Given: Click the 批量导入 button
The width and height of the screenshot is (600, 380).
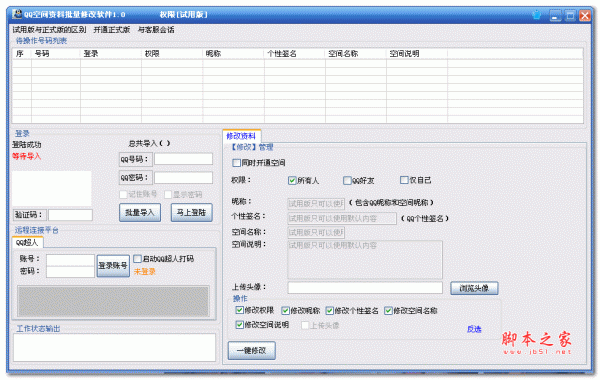Looking at the screenshot, I should [x=140, y=212].
